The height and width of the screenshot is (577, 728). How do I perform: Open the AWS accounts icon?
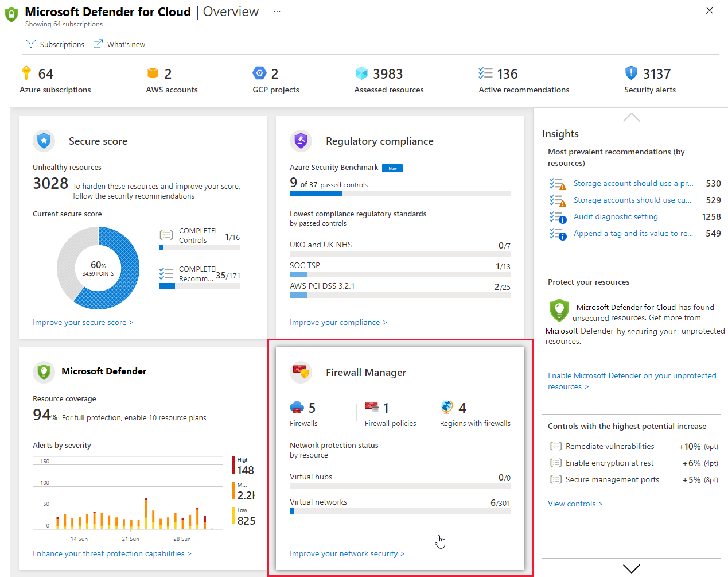pyautogui.click(x=153, y=73)
